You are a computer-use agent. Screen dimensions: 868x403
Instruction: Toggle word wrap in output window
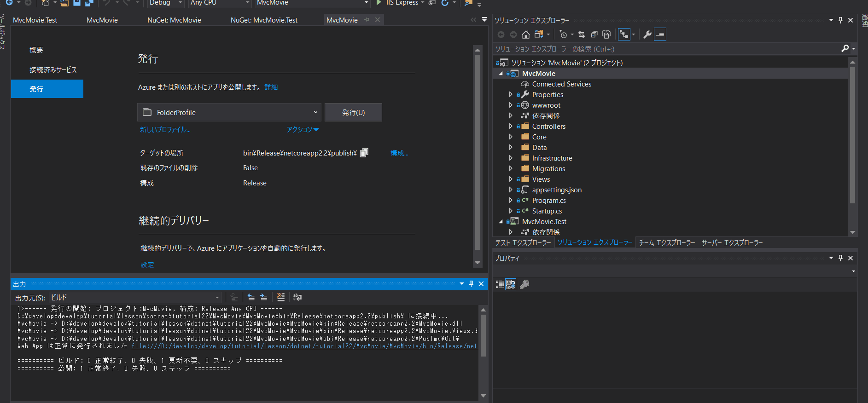297,298
